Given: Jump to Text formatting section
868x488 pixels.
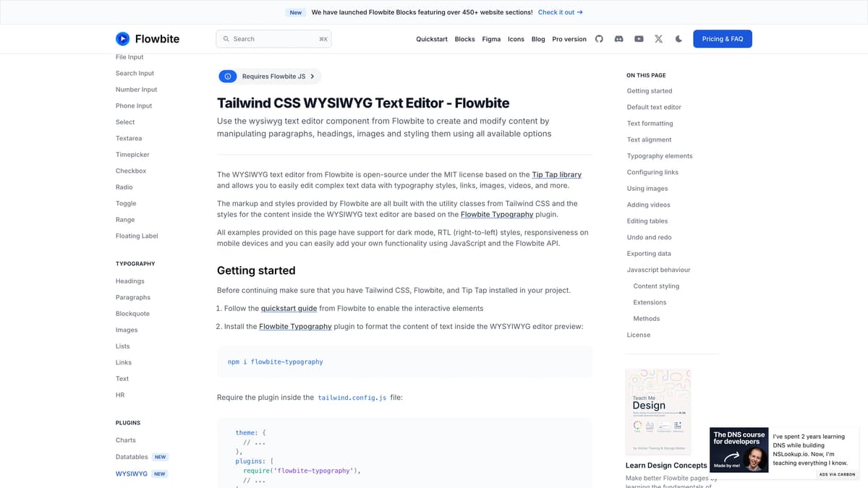Looking at the screenshot, I should point(650,124).
